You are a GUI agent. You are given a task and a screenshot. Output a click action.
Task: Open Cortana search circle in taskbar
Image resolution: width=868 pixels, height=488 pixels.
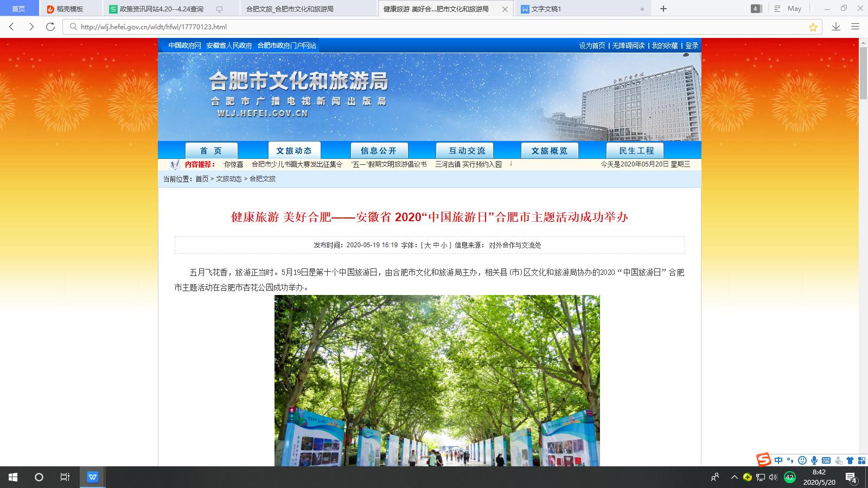pyautogui.click(x=39, y=477)
